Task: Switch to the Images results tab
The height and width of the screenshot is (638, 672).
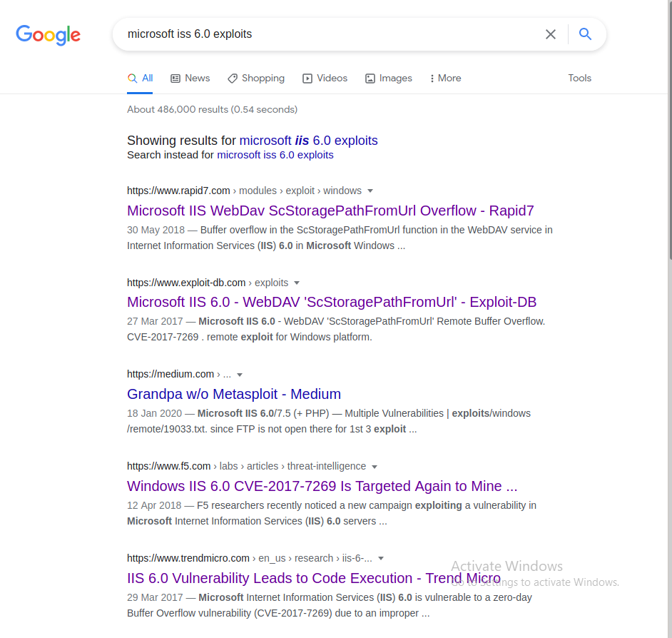Action: [x=389, y=79]
